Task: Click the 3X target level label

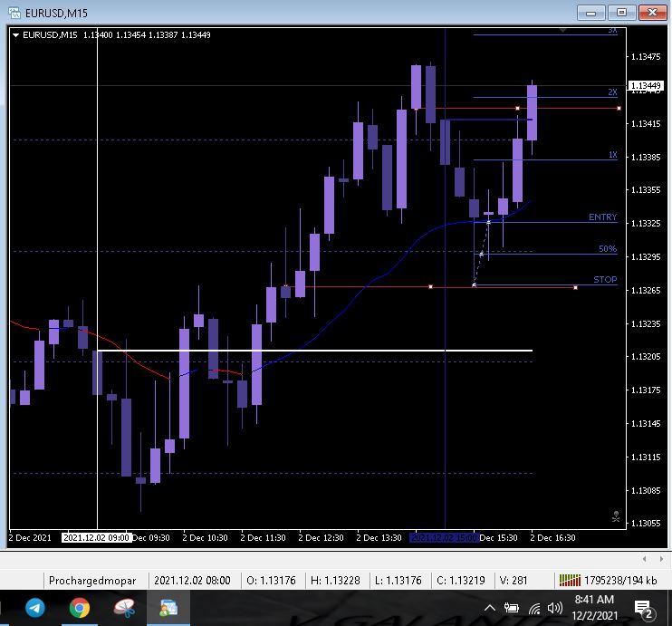Action: point(612,31)
